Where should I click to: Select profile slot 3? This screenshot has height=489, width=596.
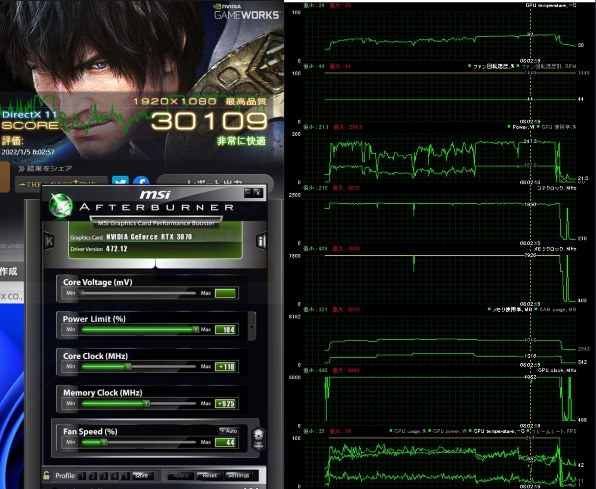pos(104,476)
